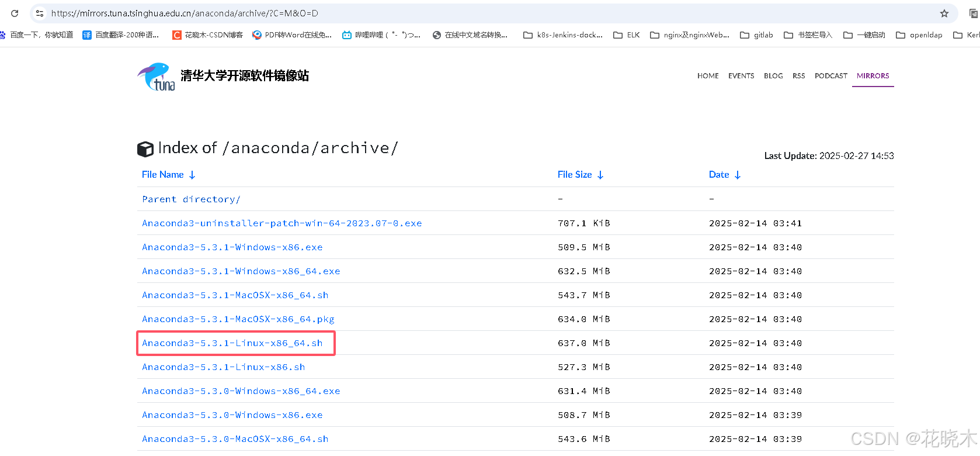Open the PDF转Word在线免 bookmark
Screen dimensions: 980x456
tap(292, 35)
